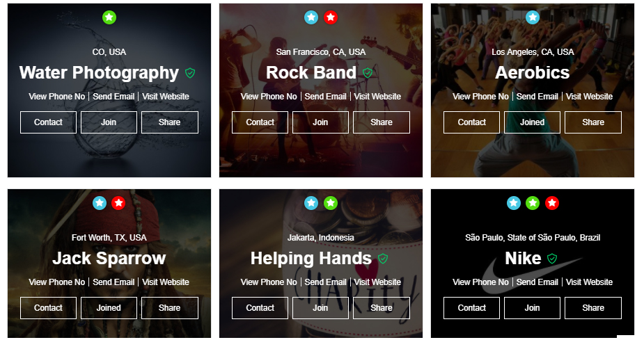644x340 pixels.
Task: Share the Nike listing
Action: (x=593, y=308)
